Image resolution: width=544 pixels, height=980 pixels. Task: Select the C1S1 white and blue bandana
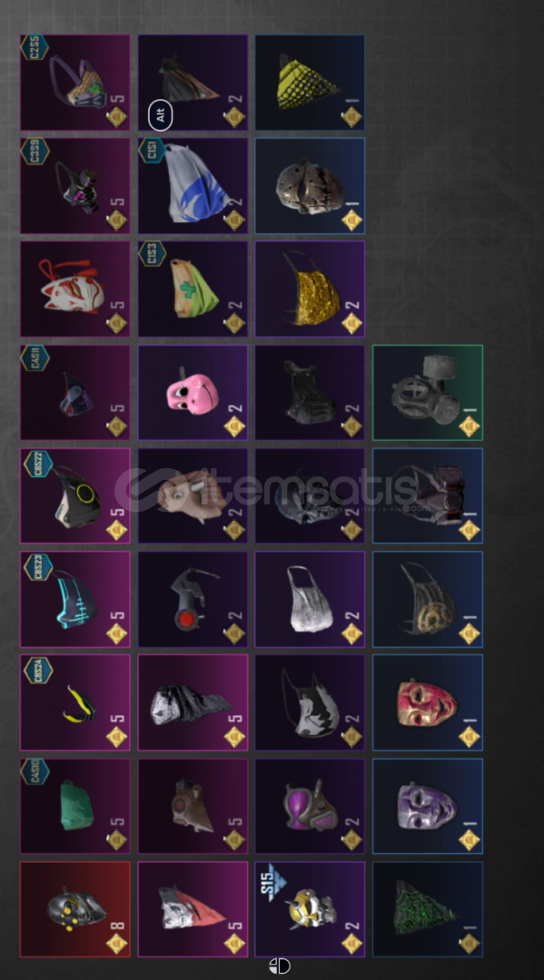click(193, 186)
